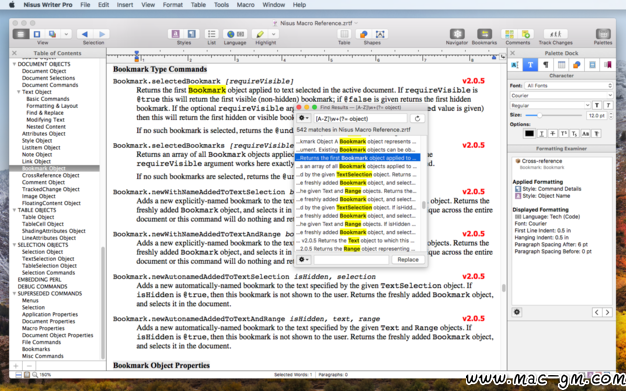Viewport: 626px width, 391px height.
Task: Open the Insert menu
Action: pyautogui.click(x=125, y=5)
